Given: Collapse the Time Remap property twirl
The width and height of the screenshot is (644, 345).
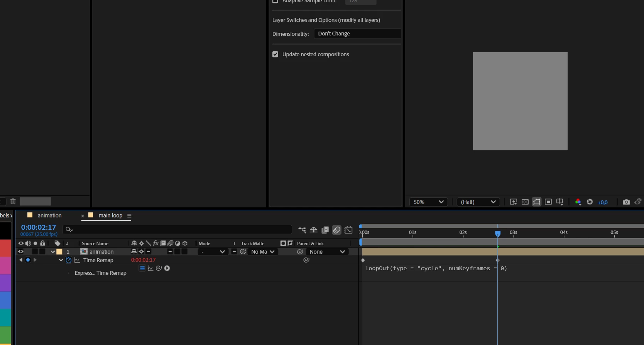Looking at the screenshot, I should point(61,260).
